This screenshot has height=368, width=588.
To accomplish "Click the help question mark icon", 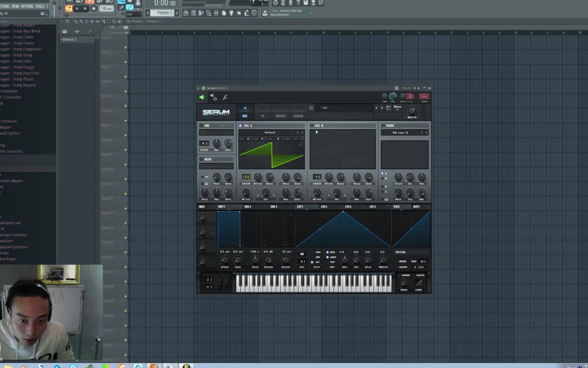I will [x=298, y=2].
